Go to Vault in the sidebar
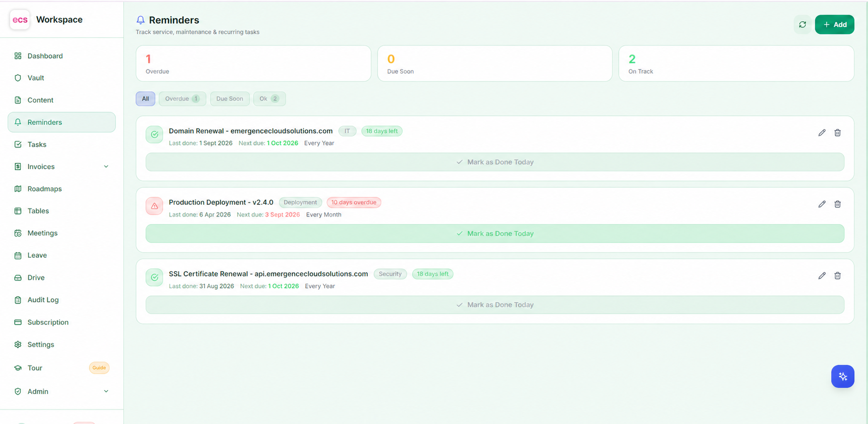The height and width of the screenshot is (424, 868). tap(61, 78)
